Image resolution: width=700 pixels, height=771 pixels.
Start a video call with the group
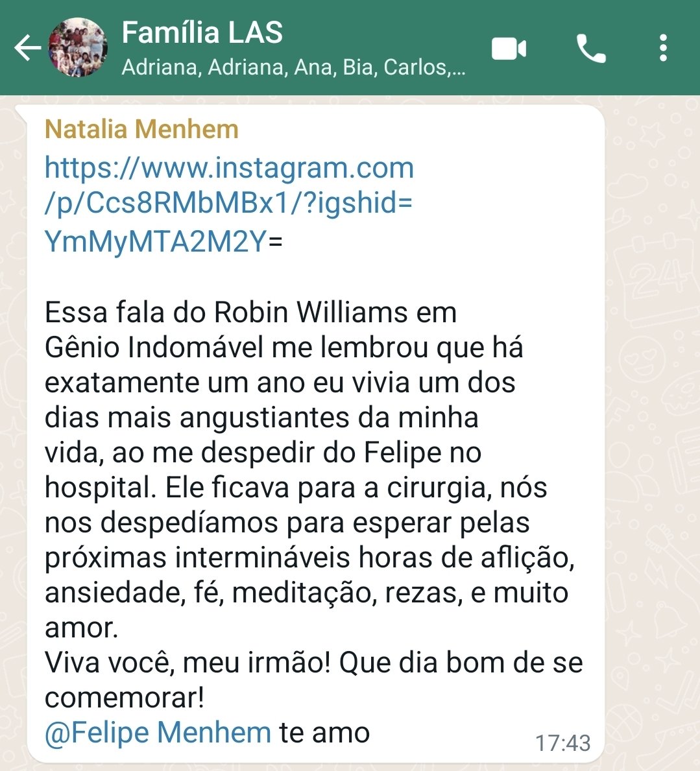[x=509, y=49]
